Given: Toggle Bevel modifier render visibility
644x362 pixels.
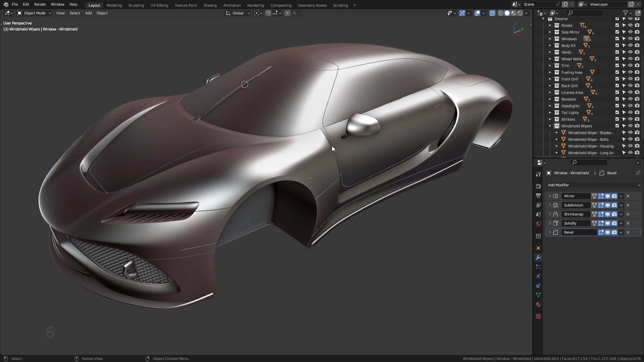Looking at the screenshot, I should pos(614,232).
